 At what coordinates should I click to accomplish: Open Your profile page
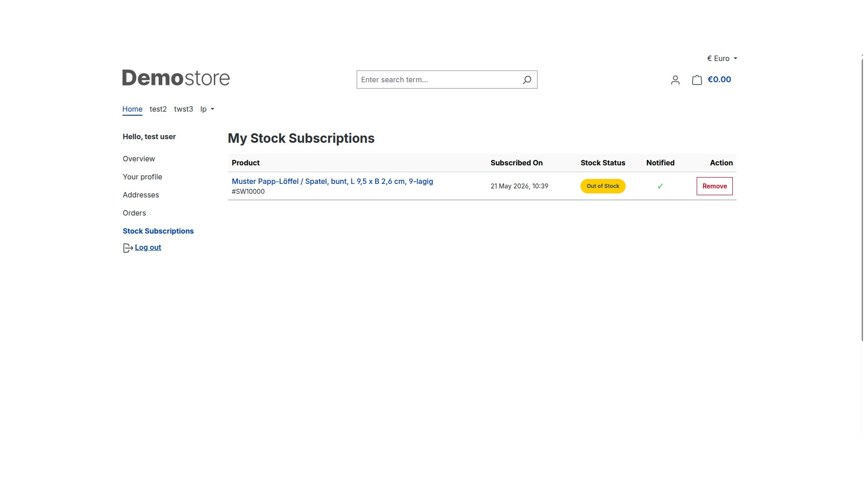tap(142, 177)
